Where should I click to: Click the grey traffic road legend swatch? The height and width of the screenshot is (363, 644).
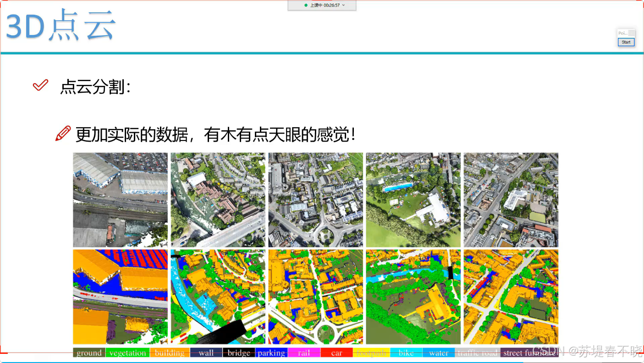pyautogui.click(x=478, y=353)
